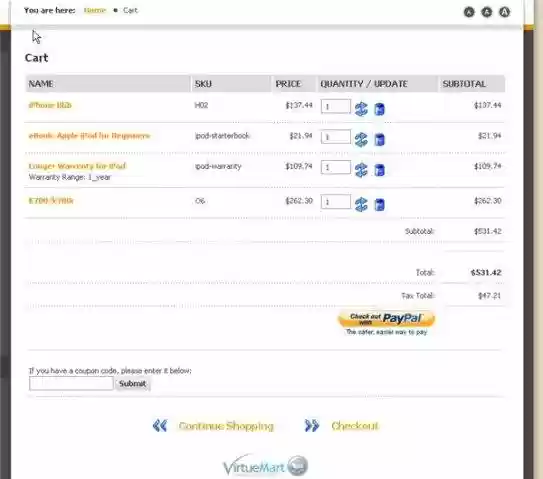Screen dimensions: 543x479
Task: Click quantity field of the H02 item
Action: [336, 106]
